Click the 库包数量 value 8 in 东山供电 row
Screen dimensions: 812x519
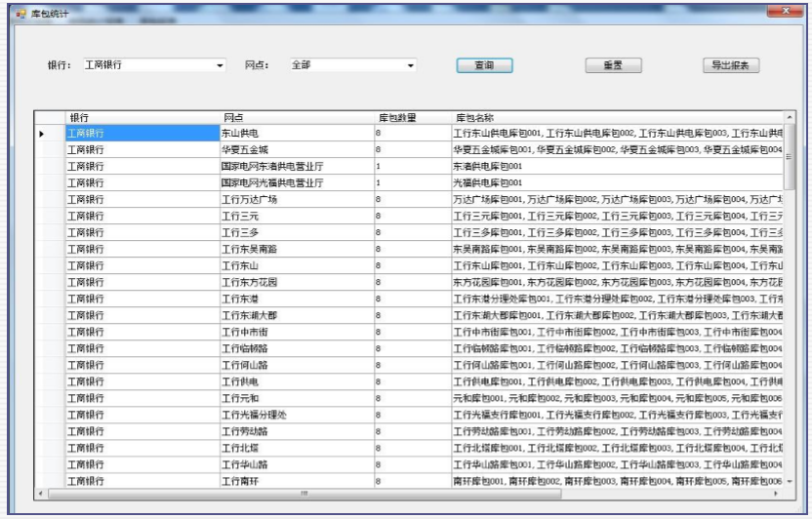tap(413, 133)
